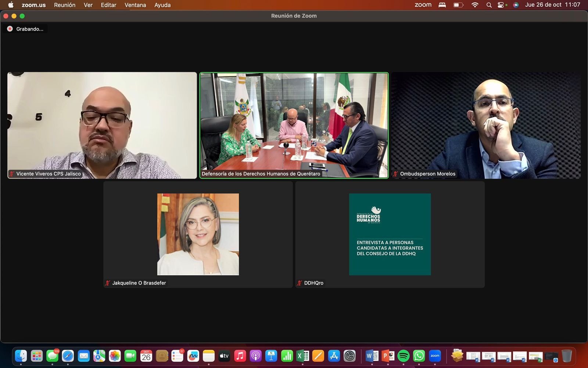588x368 pixels.
Task: Open Zoom app from the Dock
Action: (435, 356)
